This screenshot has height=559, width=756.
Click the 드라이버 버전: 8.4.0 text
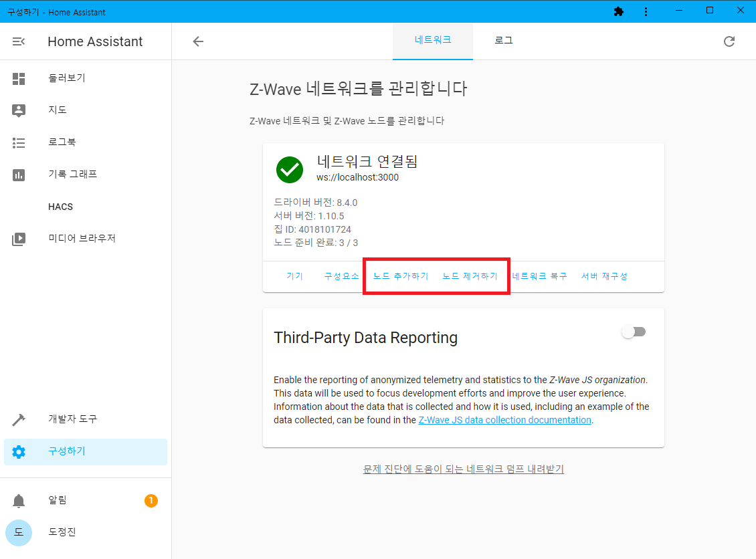316,203
